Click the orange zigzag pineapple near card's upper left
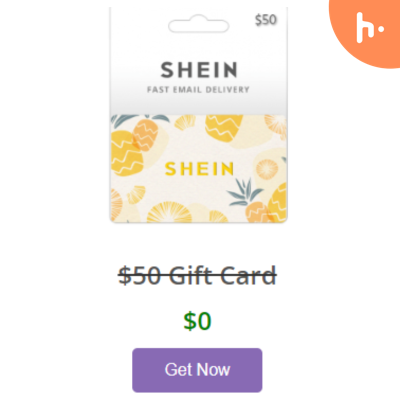The width and height of the screenshot is (400, 400). [x=145, y=135]
